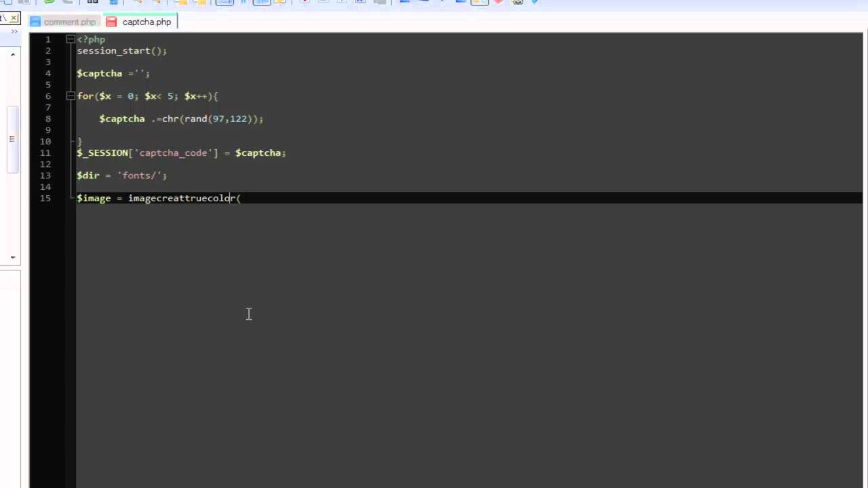Click the '<?php' opening tag on line 1
The width and height of the screenshot is (868, 488).
coord(91,39)
